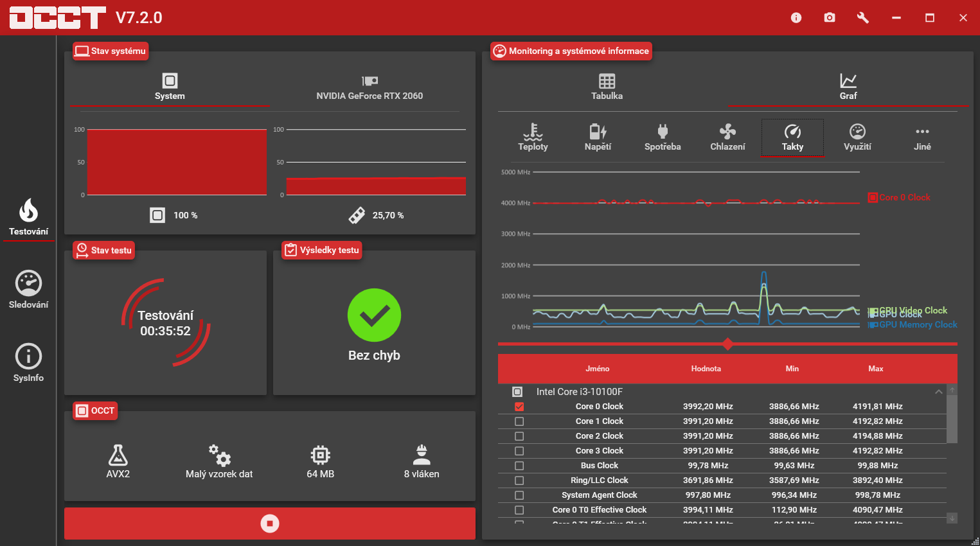Click the info icon in title bar
Image resolution: width=980 pixels, height=546 pixels.
coord(796,17)
